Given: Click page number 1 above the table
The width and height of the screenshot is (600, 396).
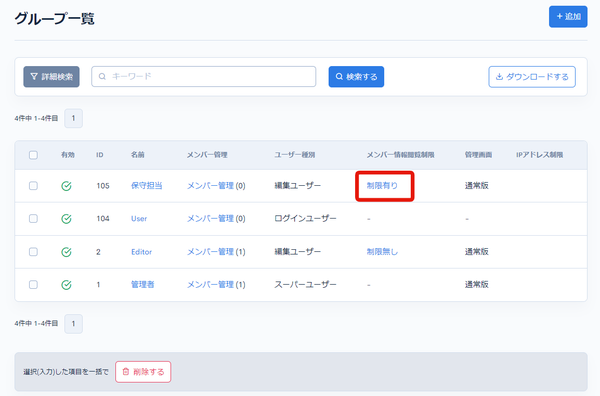Looking at the screenshot, I should click(73, 118).
